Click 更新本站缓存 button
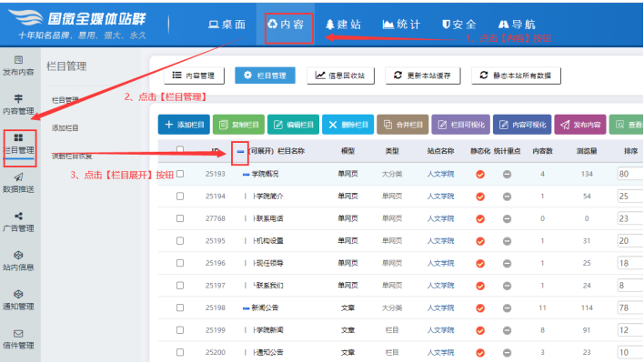This screenshot has width=644, height=363. point(422,76)
